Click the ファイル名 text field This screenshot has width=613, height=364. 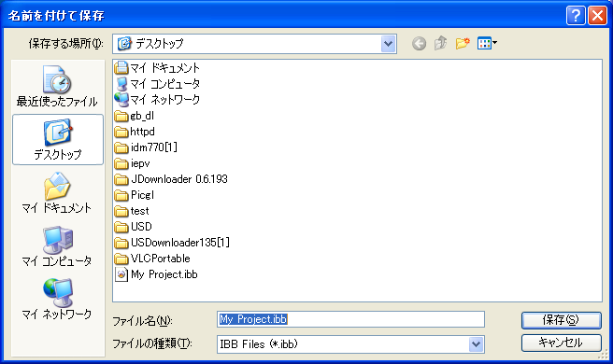click(x=350, y=319)
